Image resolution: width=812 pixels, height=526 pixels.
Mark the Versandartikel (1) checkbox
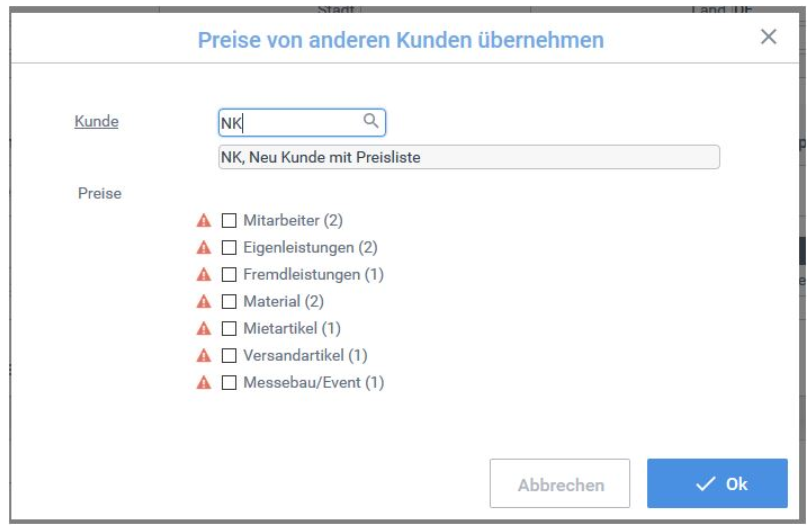(229, 355)
